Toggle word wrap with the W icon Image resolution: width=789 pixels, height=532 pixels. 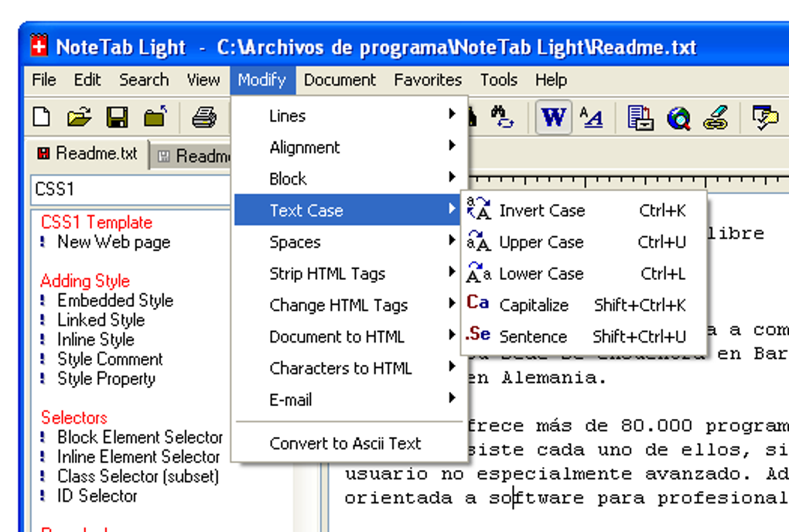[553, 116]
